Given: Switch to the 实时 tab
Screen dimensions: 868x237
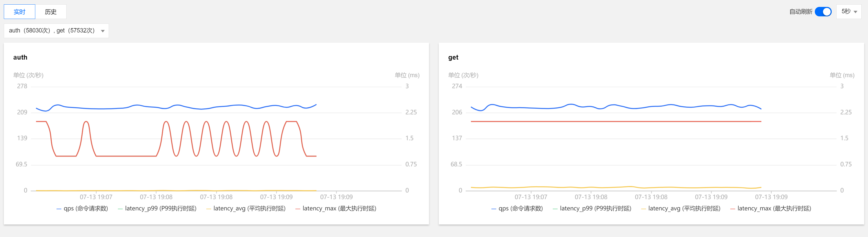Looking at the screenshot, I should pos(19,12).
